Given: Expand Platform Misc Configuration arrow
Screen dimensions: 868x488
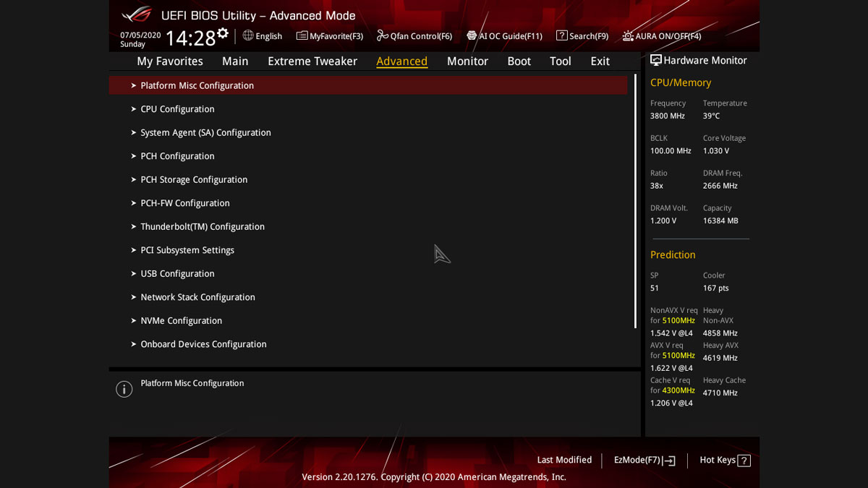Looking at the screenshot, I should (x=134, y=85).
